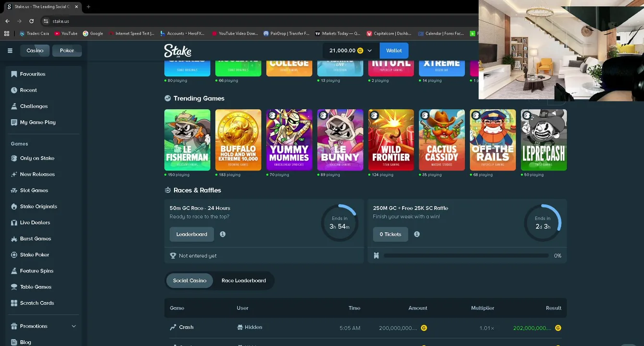The height and width of the screenshot is (346, 644).
Task: Open the Chrome apps grid icon
Action: point(7,34)
